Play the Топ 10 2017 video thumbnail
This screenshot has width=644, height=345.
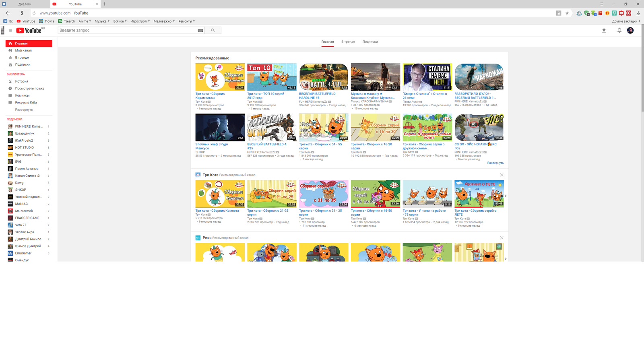[272, 77]
